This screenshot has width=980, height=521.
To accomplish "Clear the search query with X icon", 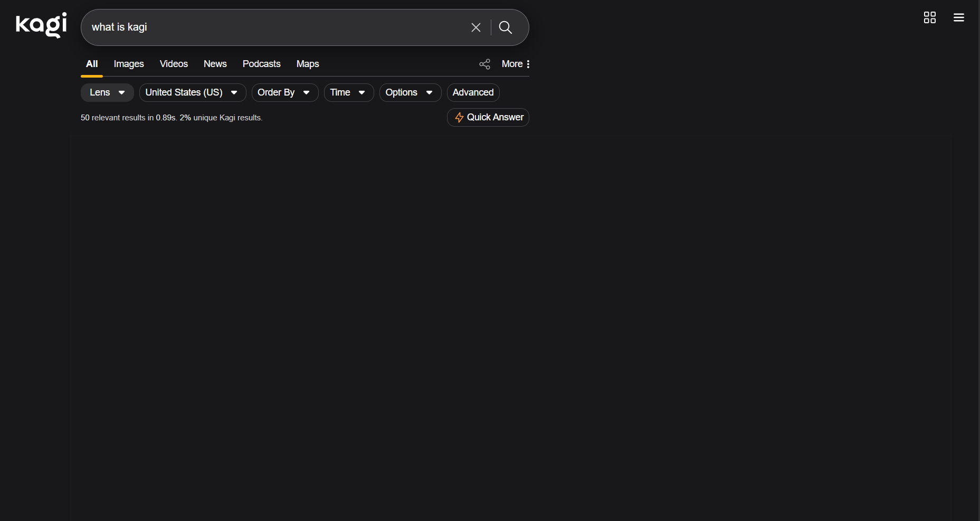I will 475,27.
